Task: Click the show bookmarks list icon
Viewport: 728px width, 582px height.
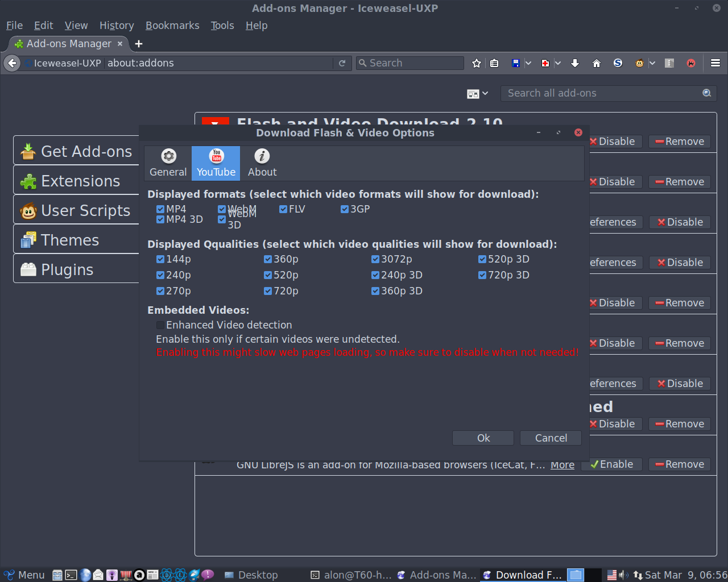Action: click(494, 63)
